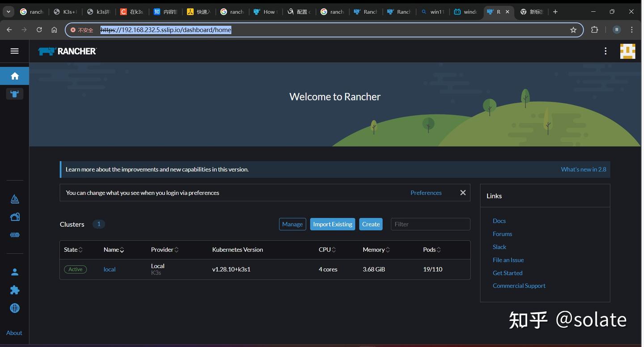
Task: Reload the current page
Action: [x=39, y=30]
